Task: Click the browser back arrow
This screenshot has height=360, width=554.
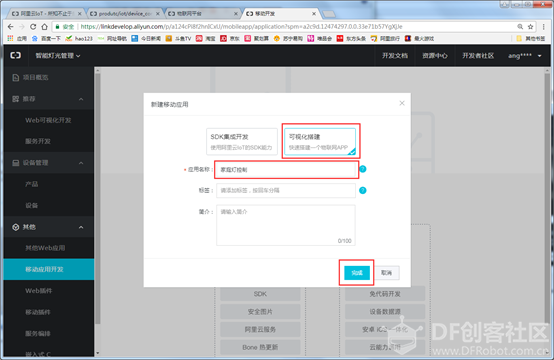Action: point(11,27)
